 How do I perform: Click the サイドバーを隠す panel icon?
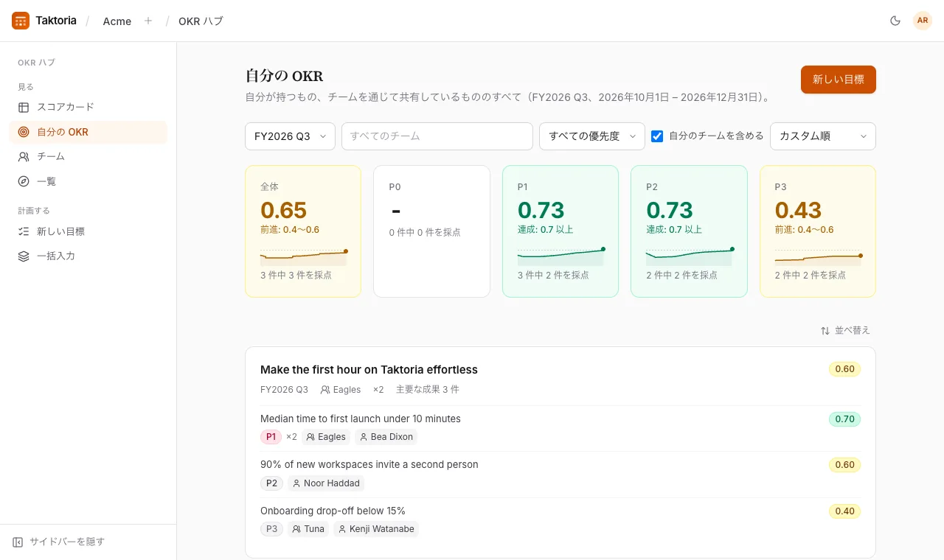[x=18, y=542]
